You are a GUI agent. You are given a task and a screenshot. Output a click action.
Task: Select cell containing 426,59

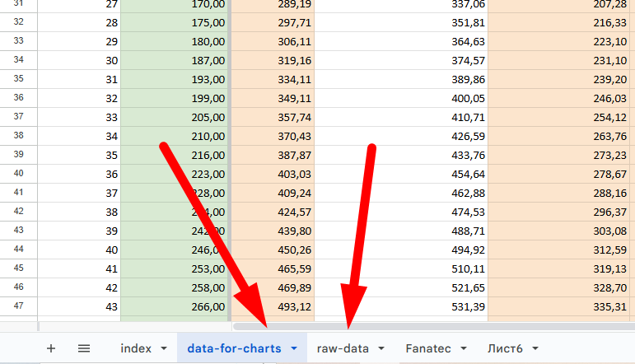coord(401,136)
